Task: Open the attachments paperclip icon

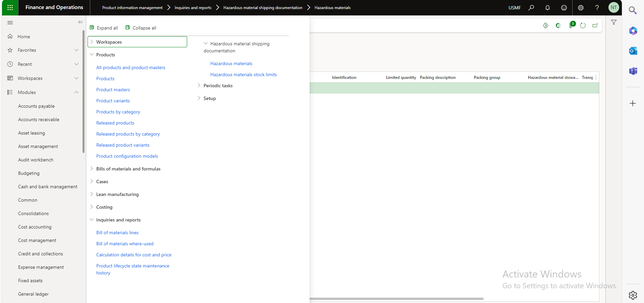Action: click(571, 26)
